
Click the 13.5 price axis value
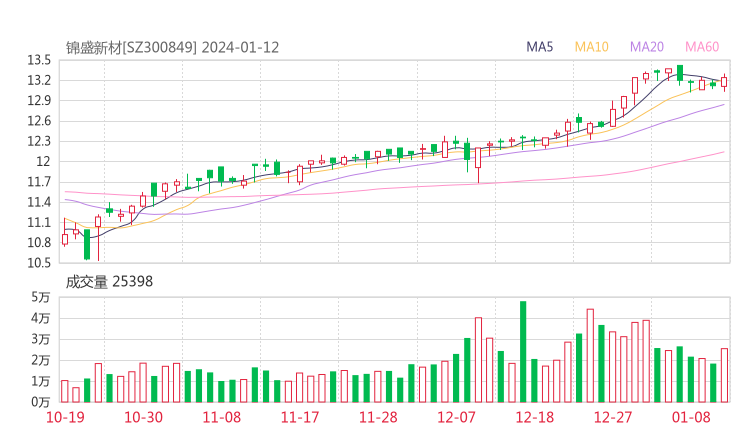coord(39,60)
